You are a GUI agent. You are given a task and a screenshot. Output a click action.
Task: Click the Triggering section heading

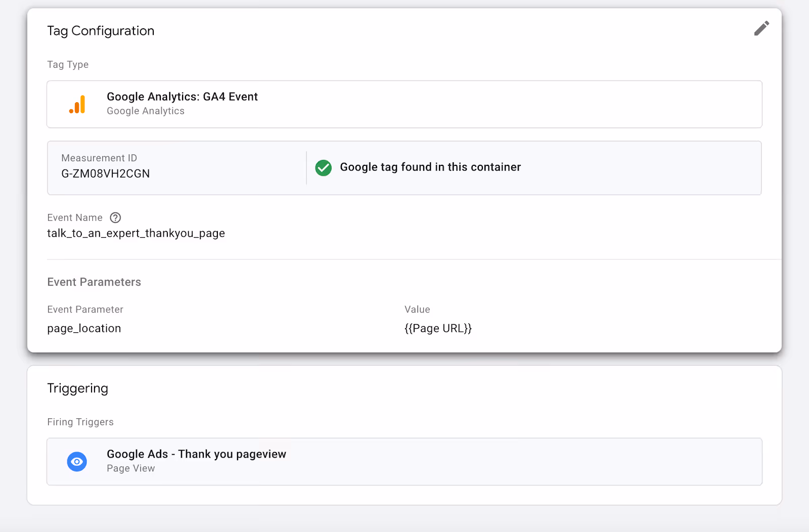point(77,388)
